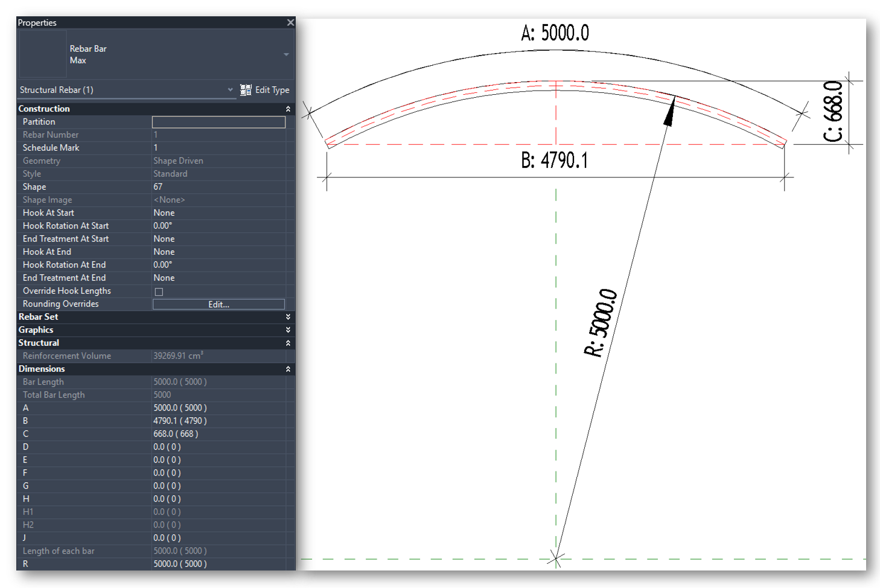880x588 pixels.
Task: Collapse the Construction section
Action: 288,109
